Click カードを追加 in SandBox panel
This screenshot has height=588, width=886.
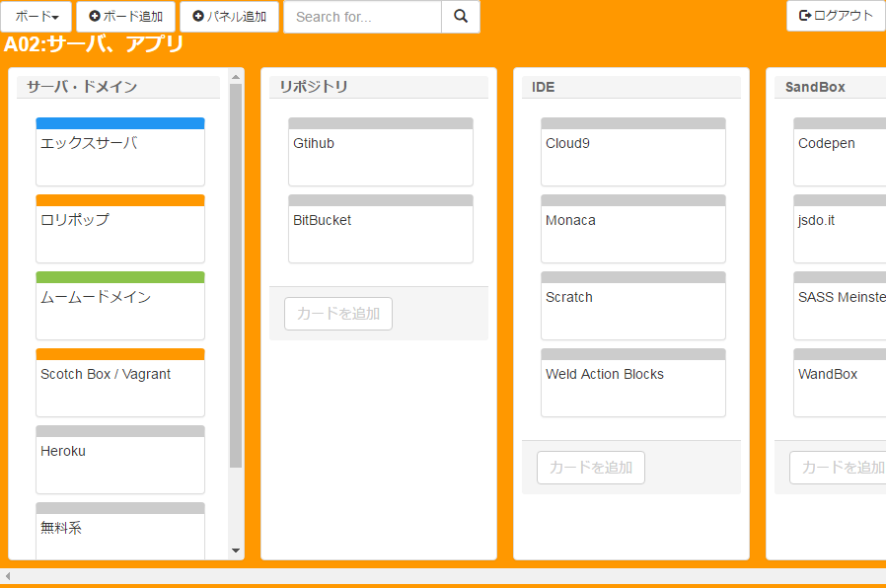tap(838, 468)
